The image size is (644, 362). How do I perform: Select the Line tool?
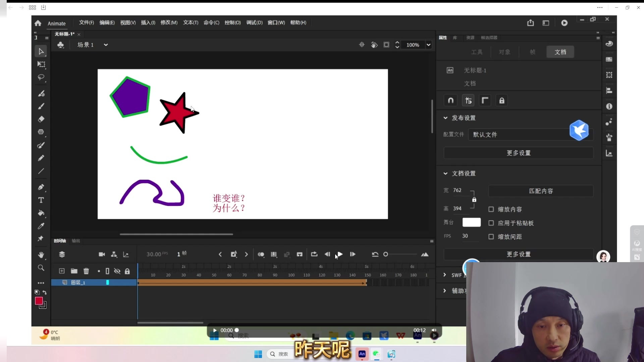[x=41, y=171]
